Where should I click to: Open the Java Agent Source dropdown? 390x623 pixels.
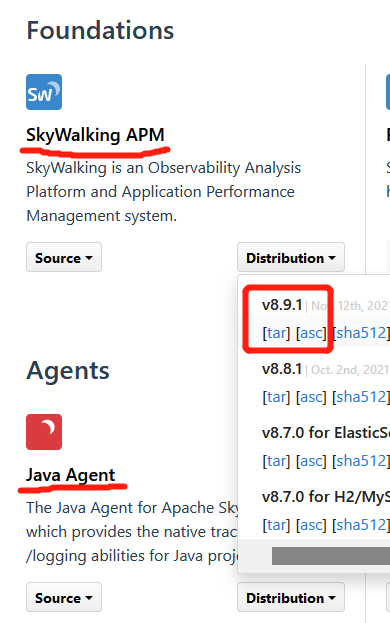point(64,597)
